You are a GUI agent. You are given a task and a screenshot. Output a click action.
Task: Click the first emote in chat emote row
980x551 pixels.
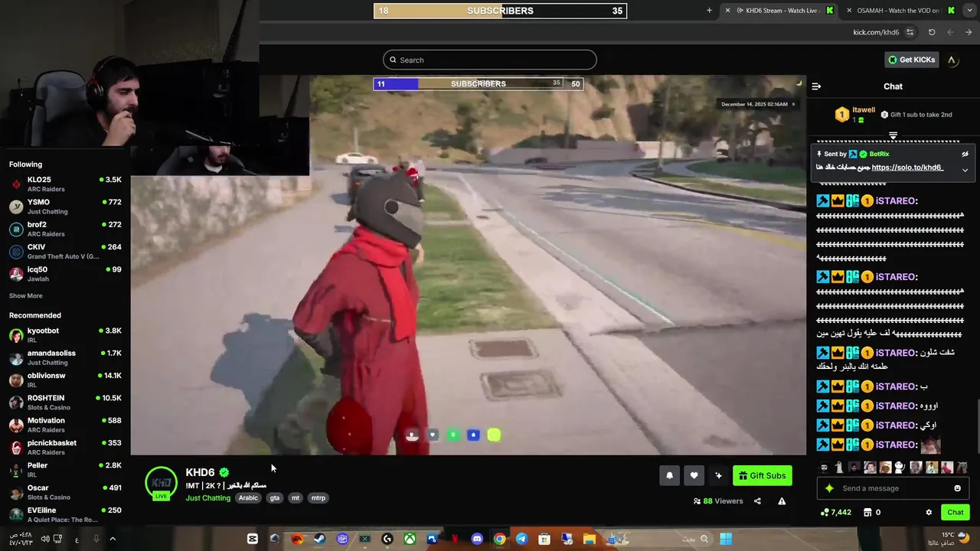(824, 467)
